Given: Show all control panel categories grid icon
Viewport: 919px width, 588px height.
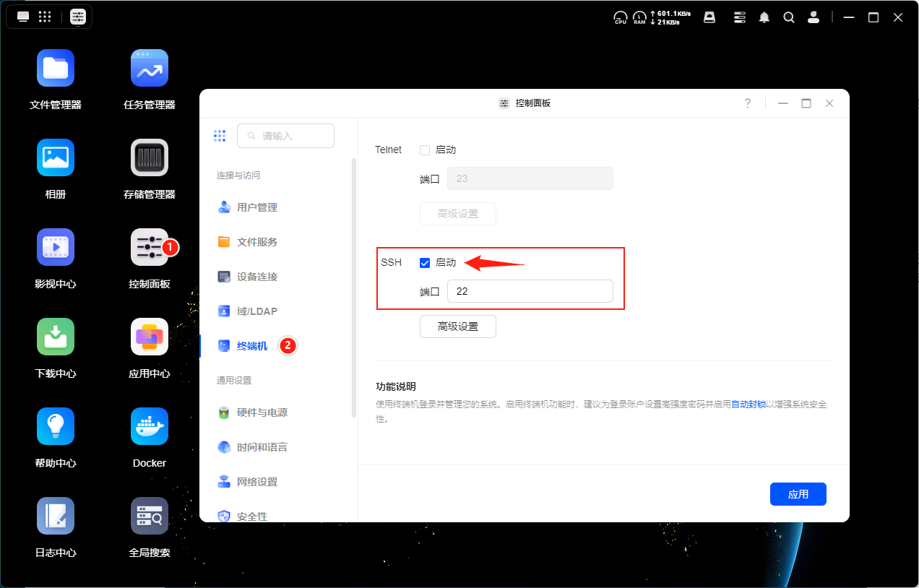Looking at the screenshot, I should pos(220,136).
